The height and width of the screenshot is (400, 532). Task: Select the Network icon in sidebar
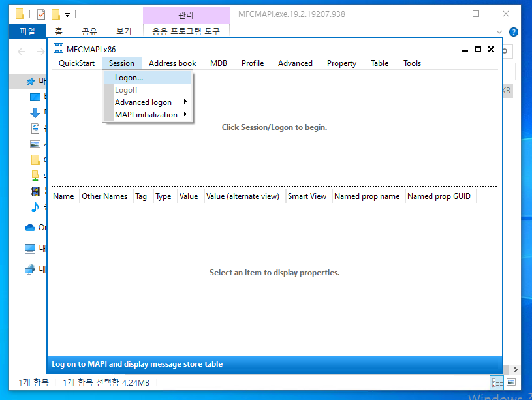point(30,269)
